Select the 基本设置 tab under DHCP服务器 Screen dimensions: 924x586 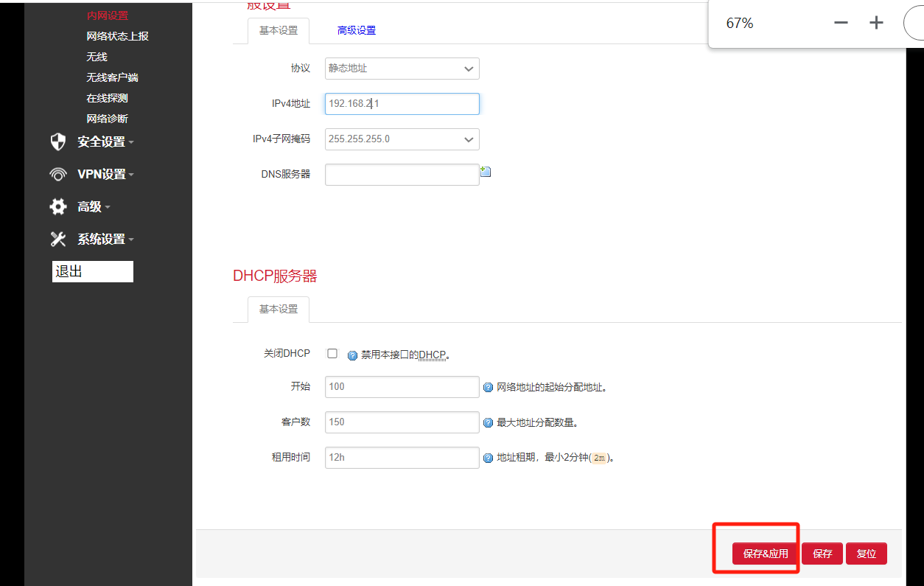(x=278, y=309)
